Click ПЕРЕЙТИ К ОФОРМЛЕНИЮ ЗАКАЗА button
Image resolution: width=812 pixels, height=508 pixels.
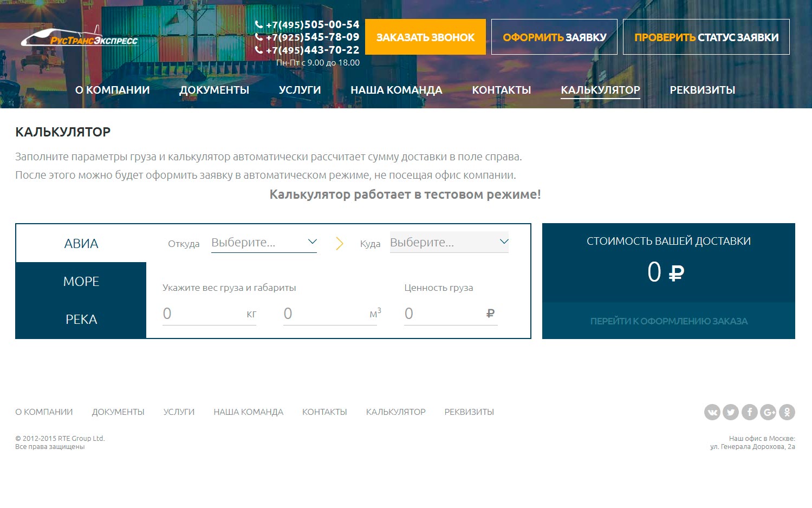[668, 321]
